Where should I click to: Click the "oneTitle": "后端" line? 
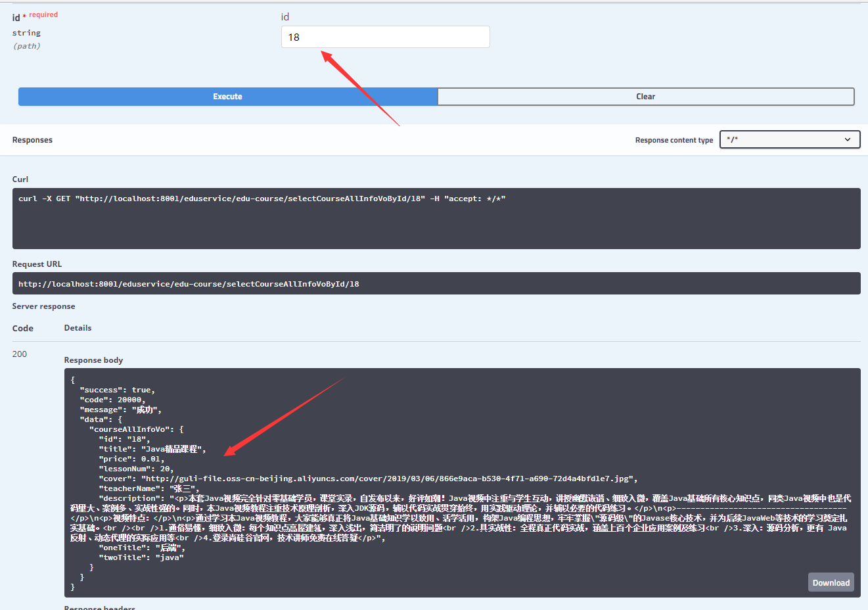tap(142, 548)
